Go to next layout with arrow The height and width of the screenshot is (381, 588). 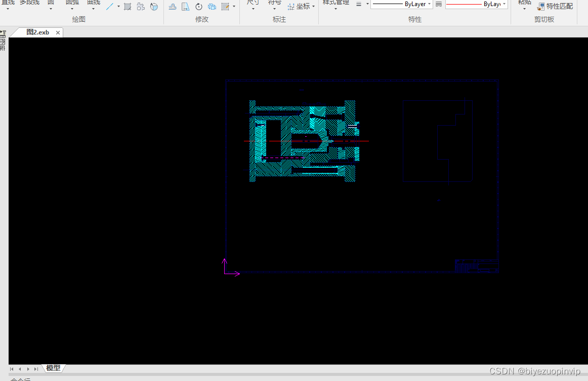click(28, 369)
